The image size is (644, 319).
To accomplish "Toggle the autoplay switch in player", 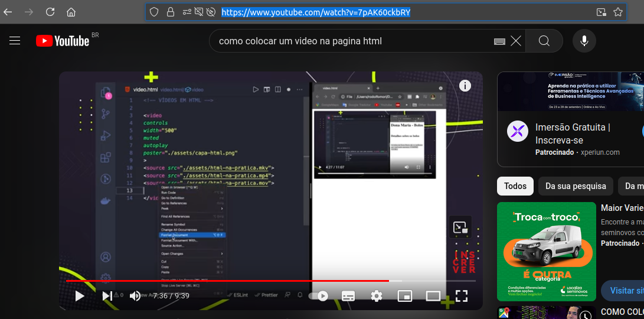I will click(x=319, y=295).
